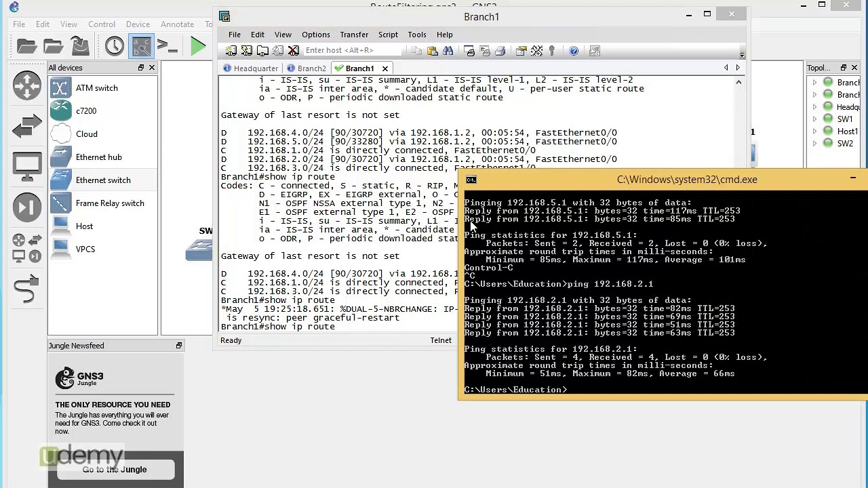Click the save project icon in GNS3 toolbar

[x=80, y=46]
